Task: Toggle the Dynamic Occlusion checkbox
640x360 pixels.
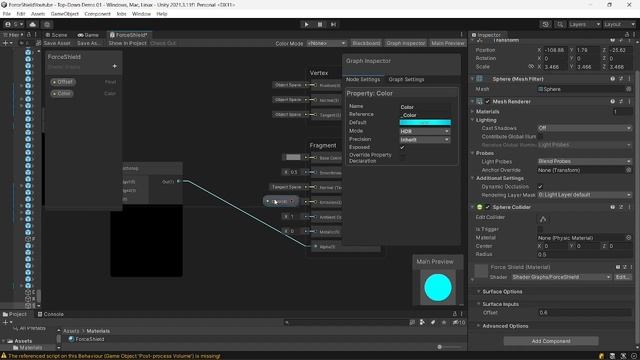Action: [540, 187]
